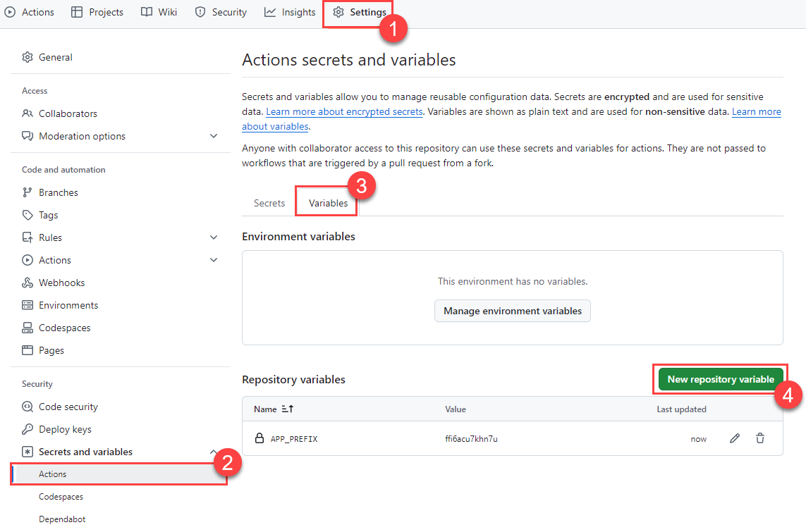806x532 pixels.
Task: Click the Manage environment variables button
Action: (513, 311)
